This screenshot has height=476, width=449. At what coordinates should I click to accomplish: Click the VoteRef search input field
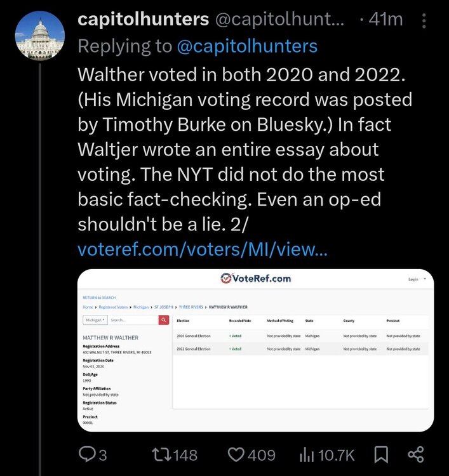pos(132,320)
